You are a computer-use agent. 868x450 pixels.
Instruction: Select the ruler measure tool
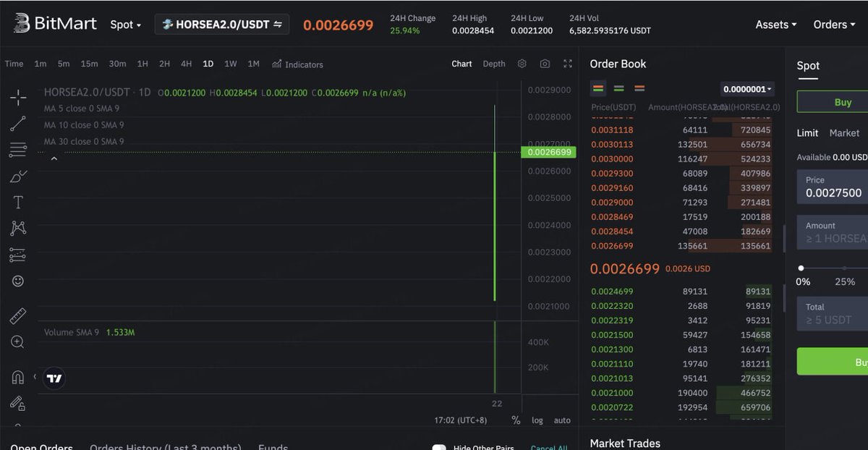(x=18, y=316)
